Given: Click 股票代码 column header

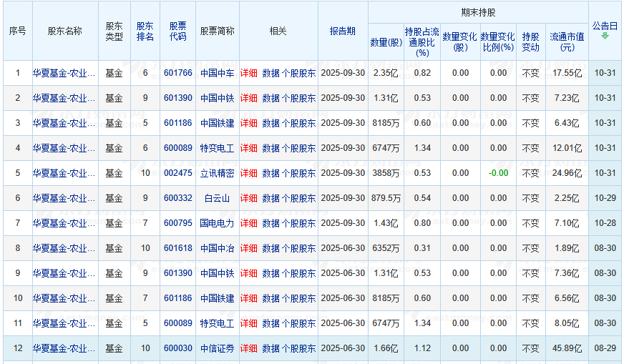Looking at the screenshot, I should pos(178,31).
